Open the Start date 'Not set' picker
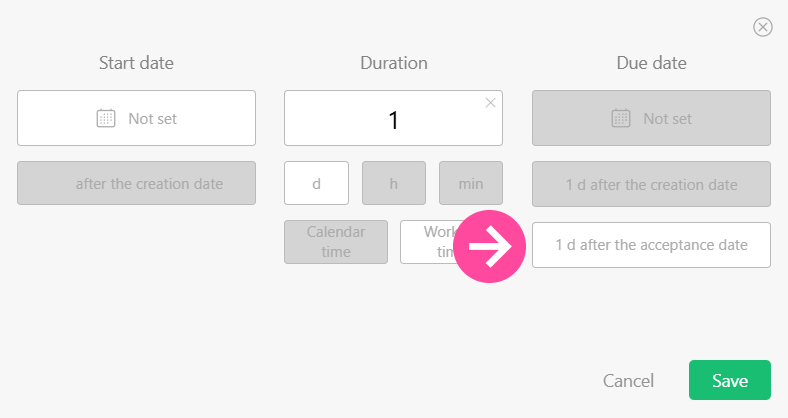This screenshot has width=788, height=418. click(x=136, y=118)
